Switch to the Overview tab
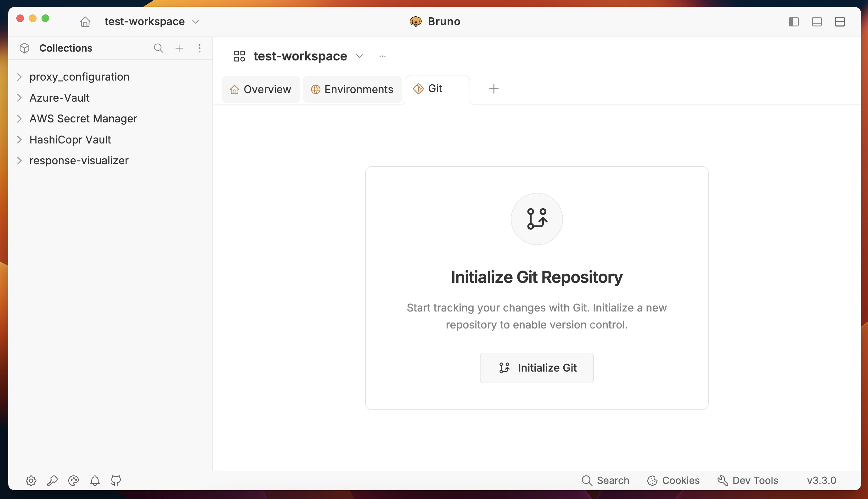Image resolution: width=868 pixels, height=499 pixels. (261, 89)
